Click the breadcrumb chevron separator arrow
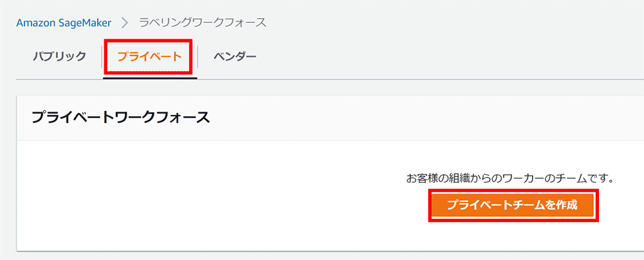 125,23
